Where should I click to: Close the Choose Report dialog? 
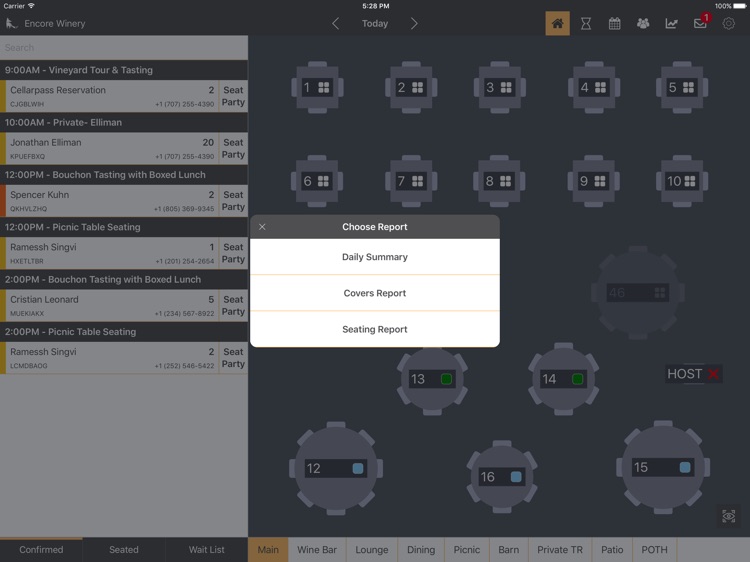pos(262,227)
